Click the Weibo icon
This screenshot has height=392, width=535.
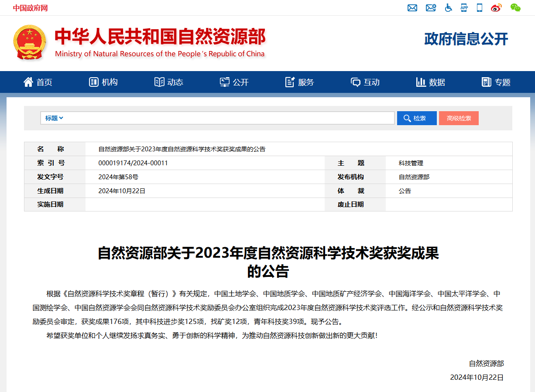pos(496,8)
